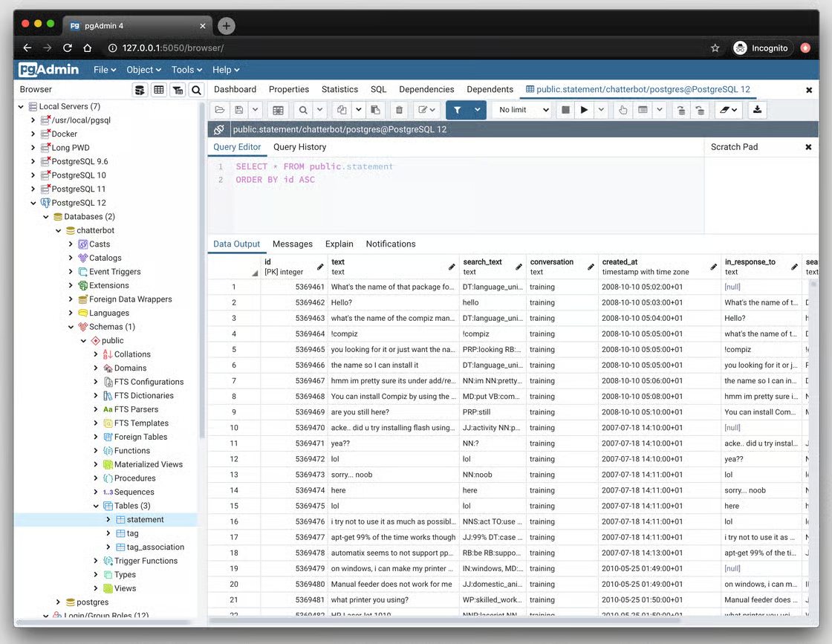Click the Download results as CSV icon
The width and height of the screenshot is (832, 644).
tap(757, 110)
